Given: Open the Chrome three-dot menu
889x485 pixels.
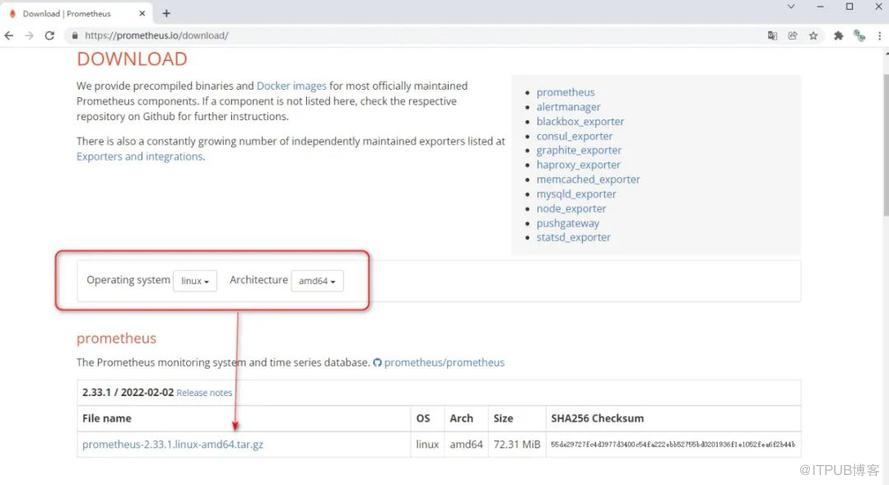Looking at the screenshot, I should (x=877, y=35).
